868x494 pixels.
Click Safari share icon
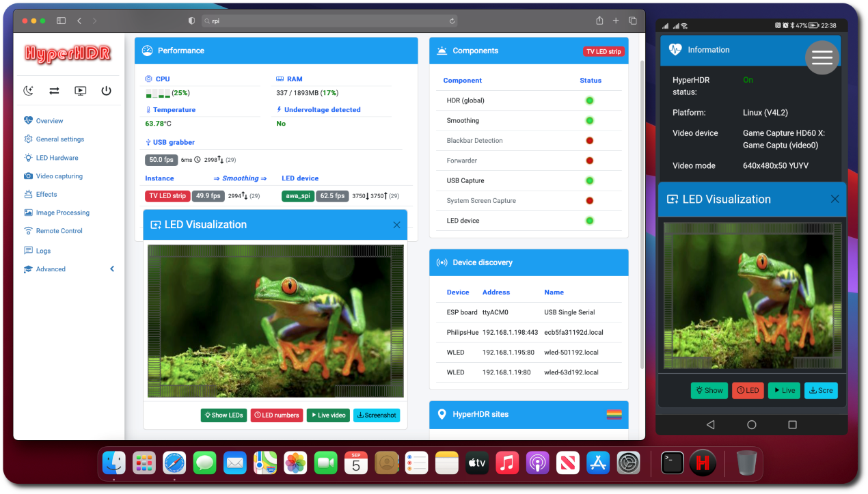[599, 21]
